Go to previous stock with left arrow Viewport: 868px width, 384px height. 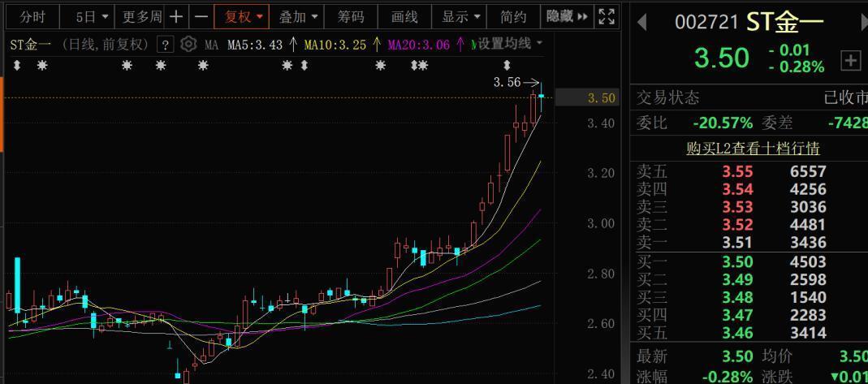pos(641,23)
